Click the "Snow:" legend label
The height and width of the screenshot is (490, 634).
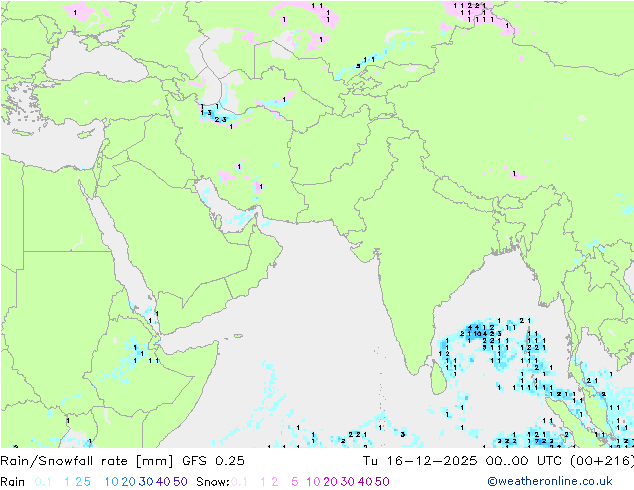[213, 482]
